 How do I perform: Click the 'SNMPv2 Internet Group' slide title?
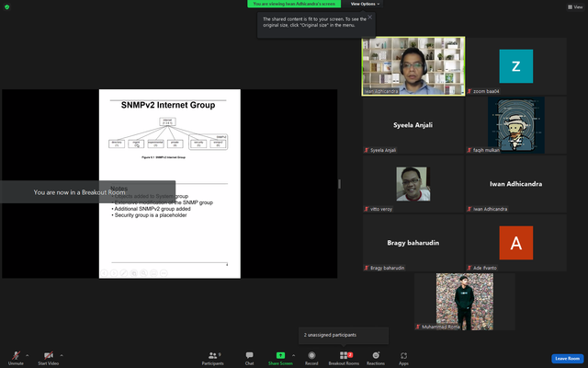click(x=168, y=105)
